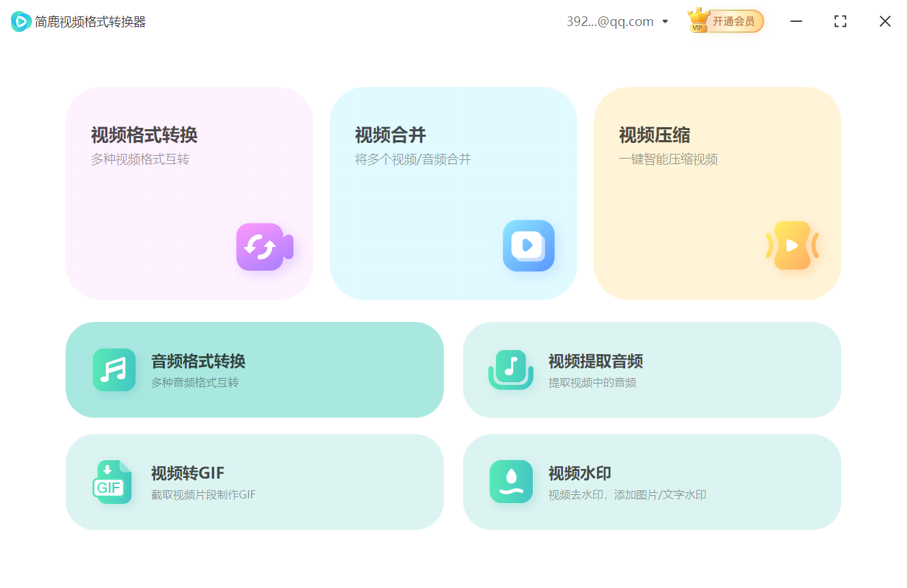Viewport: 907px width, 588px height.
Task: Open the 视频水印 feature card
Action: click(652, 482)
